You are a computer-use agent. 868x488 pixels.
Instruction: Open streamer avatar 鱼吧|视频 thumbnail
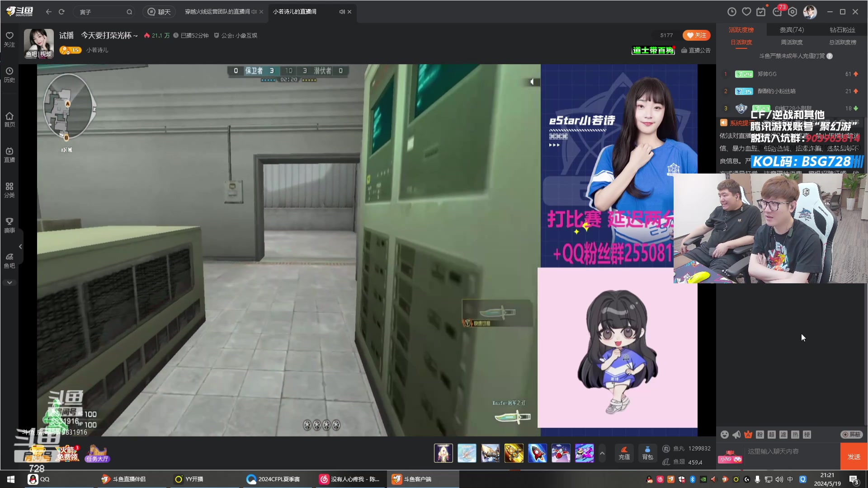(38, 43)
